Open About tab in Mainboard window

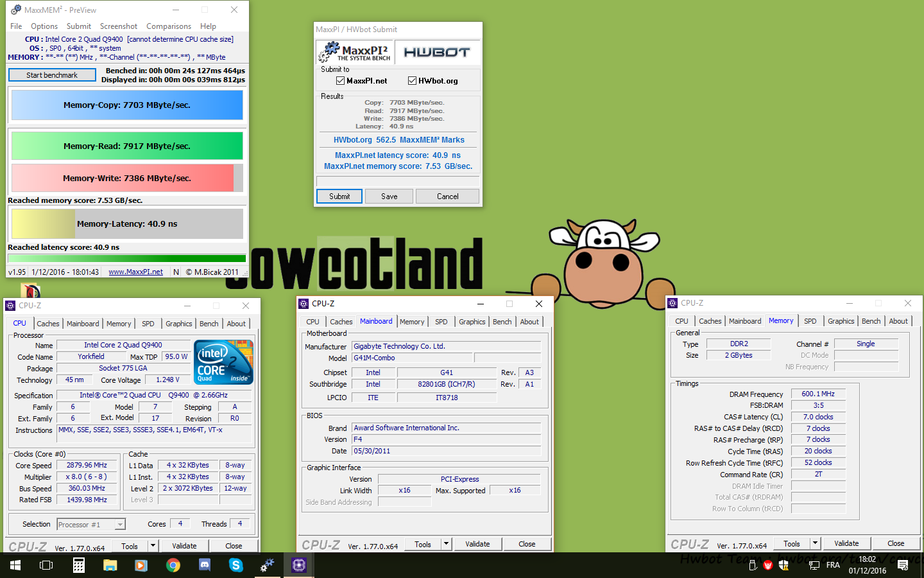[529, 322]
